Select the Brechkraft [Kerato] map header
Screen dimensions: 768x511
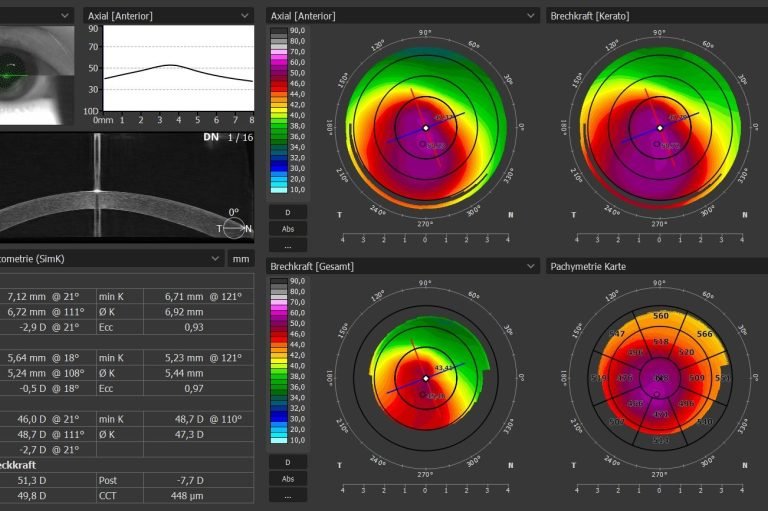pos(657,16)
